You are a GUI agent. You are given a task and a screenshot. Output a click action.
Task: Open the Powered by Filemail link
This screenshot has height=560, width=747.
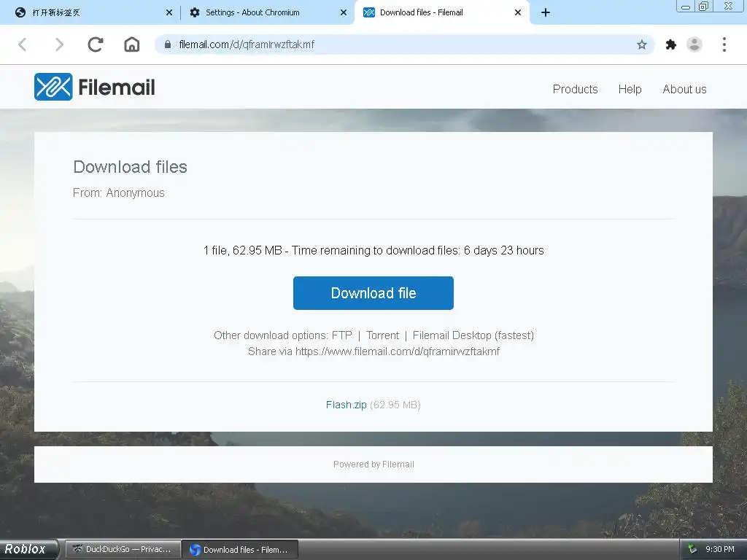click(373, 464)
